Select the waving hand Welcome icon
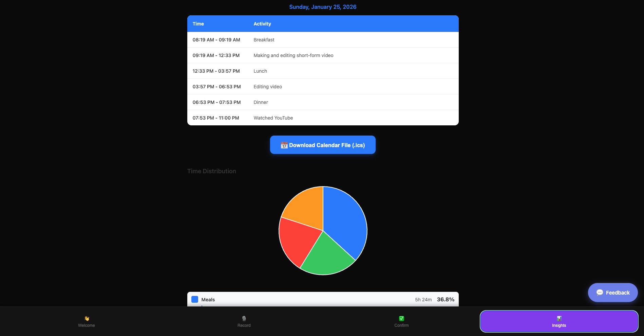 coord(87,318)
